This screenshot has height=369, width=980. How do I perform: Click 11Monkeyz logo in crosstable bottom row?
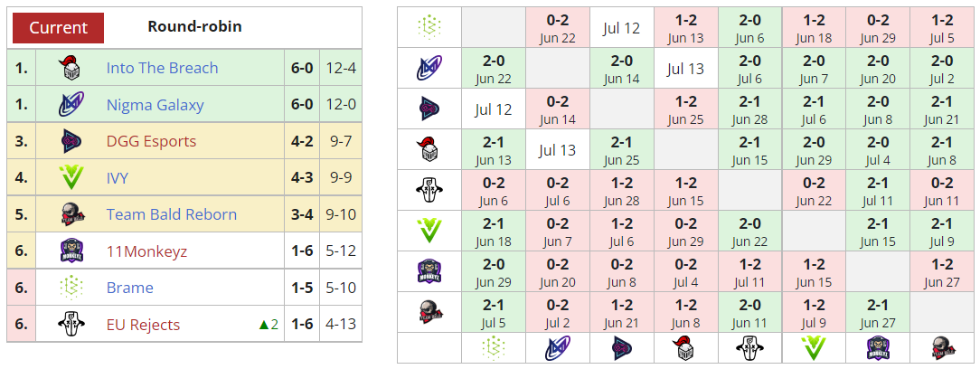click(x=878, y=347)
